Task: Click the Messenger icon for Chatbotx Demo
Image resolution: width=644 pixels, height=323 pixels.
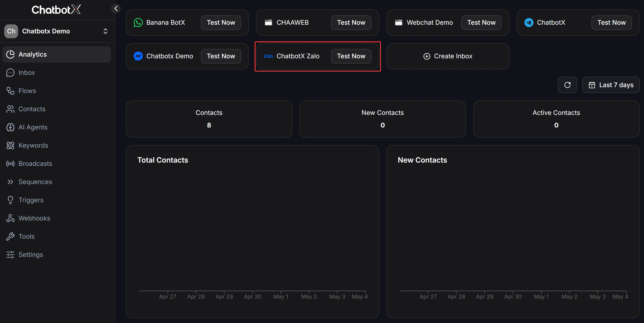Action: 138,56
